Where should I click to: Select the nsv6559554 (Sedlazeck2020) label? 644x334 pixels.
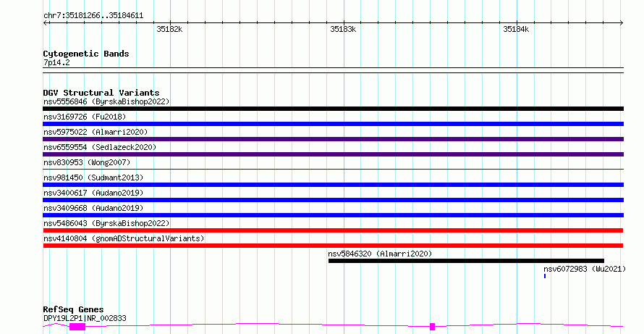[x=100, y=147]
